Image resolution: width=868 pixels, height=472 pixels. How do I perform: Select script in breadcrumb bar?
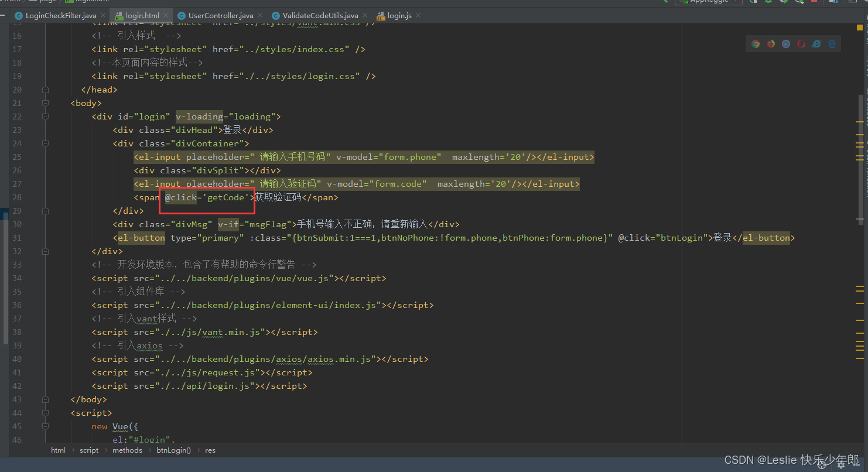pos(89,450)
